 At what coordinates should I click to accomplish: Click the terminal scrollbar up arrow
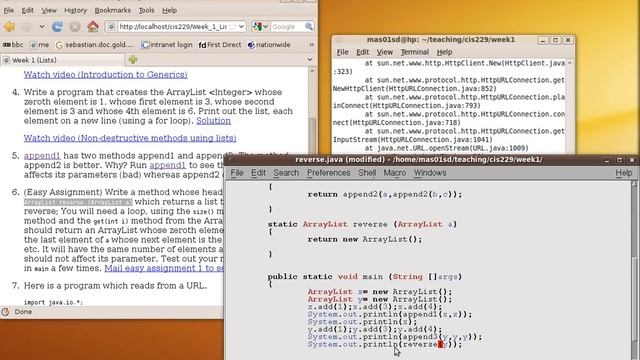pos(570,63)
